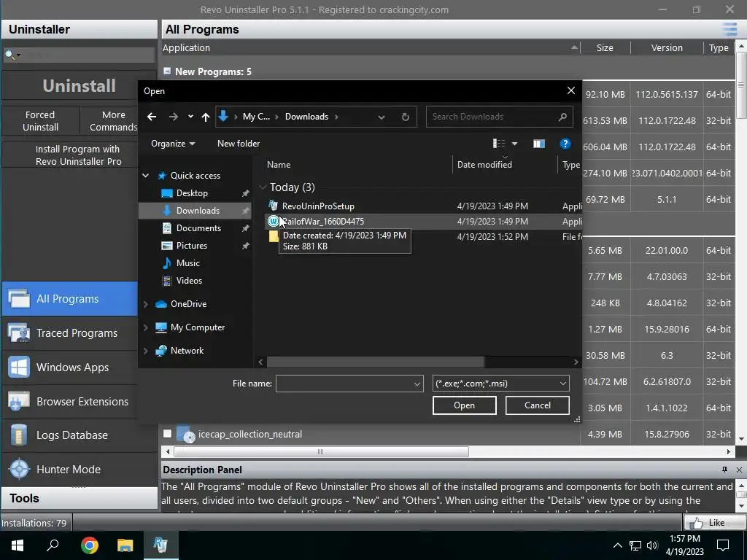Cancel the Open dialog
This screenshot has height=560, width=747.
(538, 405)
